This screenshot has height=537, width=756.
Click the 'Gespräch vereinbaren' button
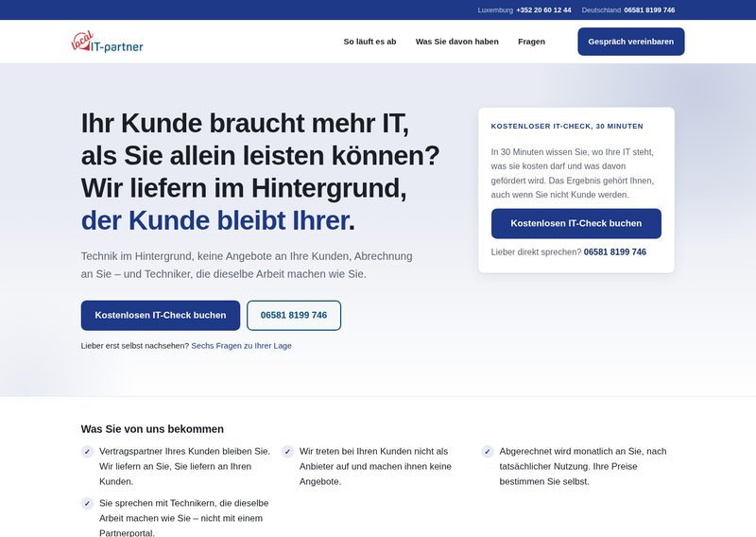click(630, 42)
